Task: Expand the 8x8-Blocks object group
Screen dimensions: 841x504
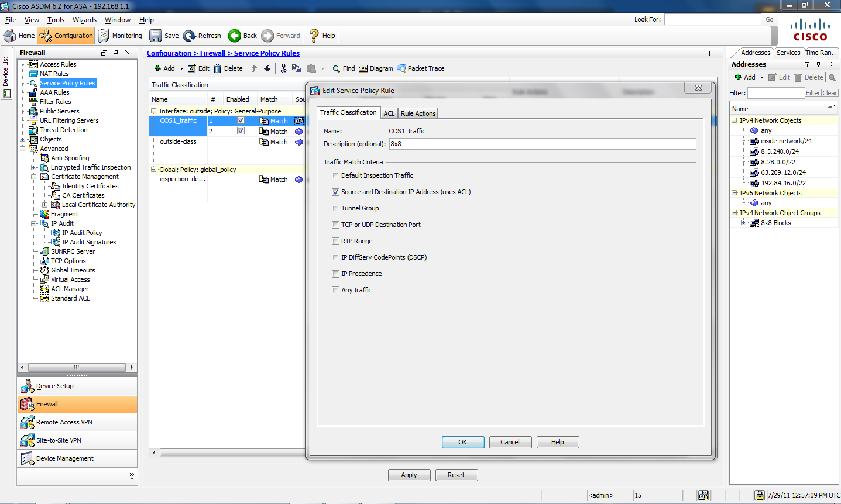Action: pos(744,223)
